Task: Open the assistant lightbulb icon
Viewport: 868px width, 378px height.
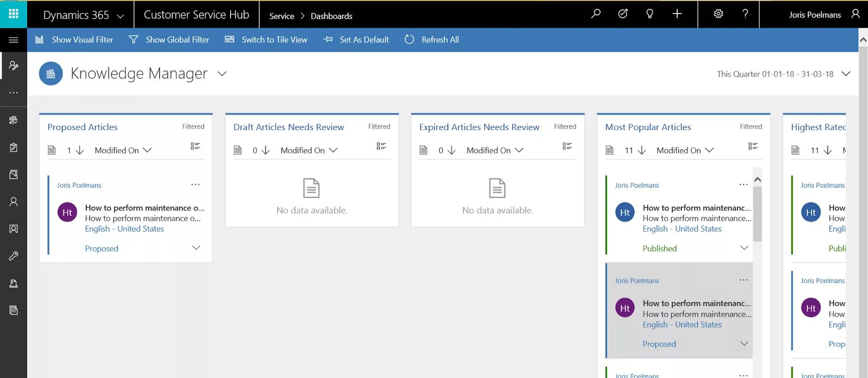Action: pyautogui.click(x=649, y=14)
